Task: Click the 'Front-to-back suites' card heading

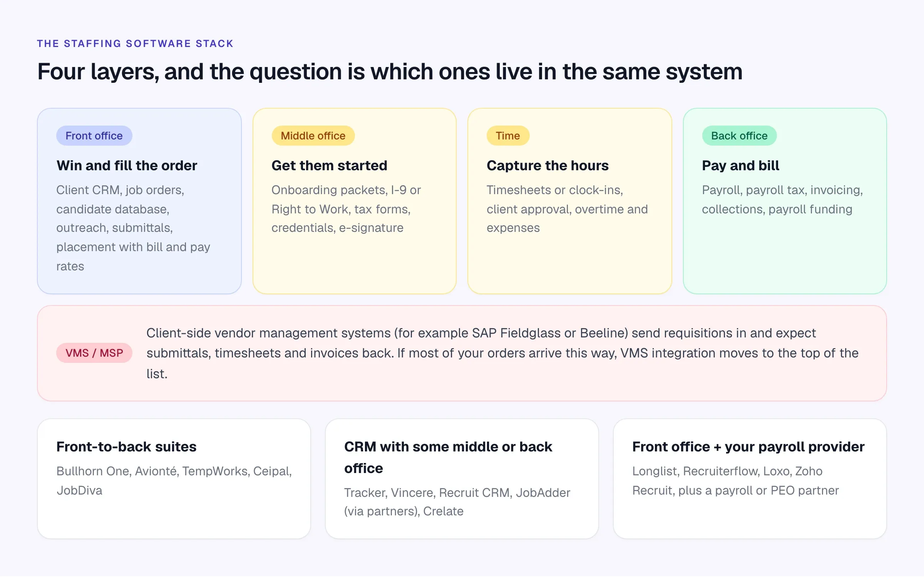Action: click(x=126, y=447)
